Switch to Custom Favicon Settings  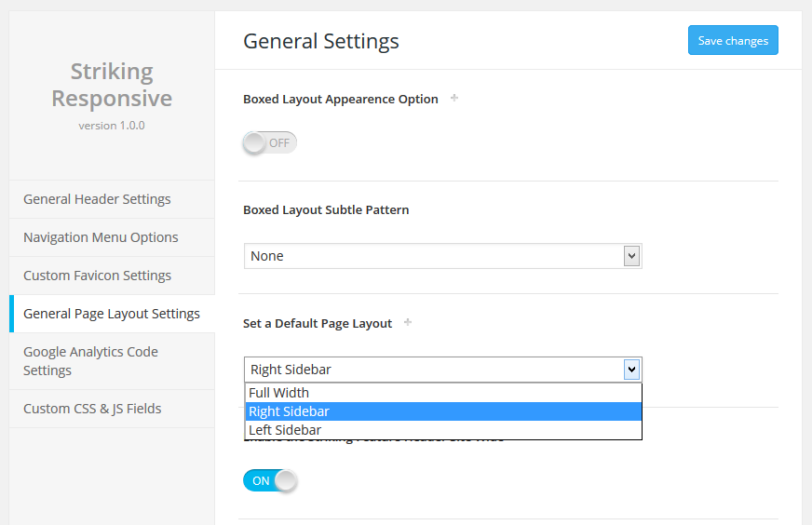coord(97,276)
